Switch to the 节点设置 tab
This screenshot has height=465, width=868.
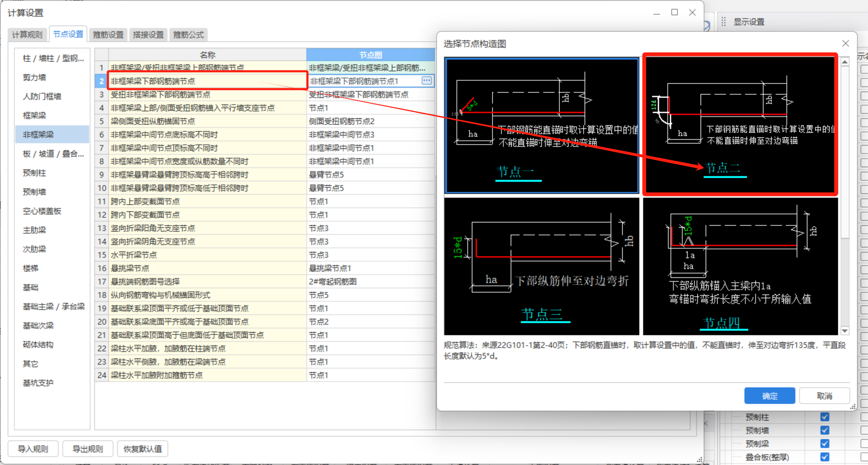click(x=68, y=34)
